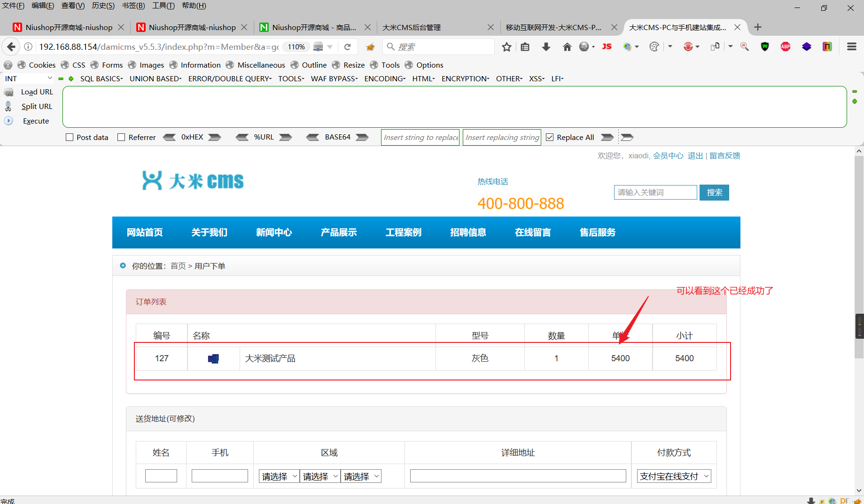Open the Adblock Plus ABP icon

point(786,47)
